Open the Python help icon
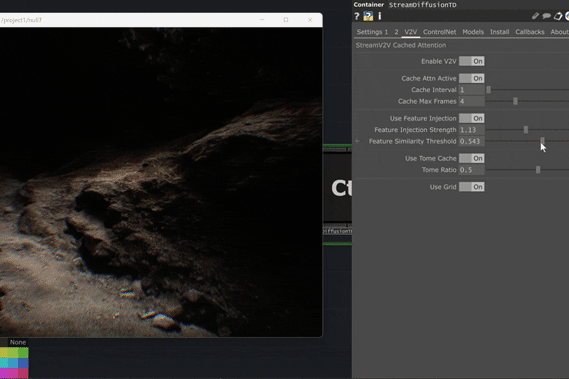 368,16
